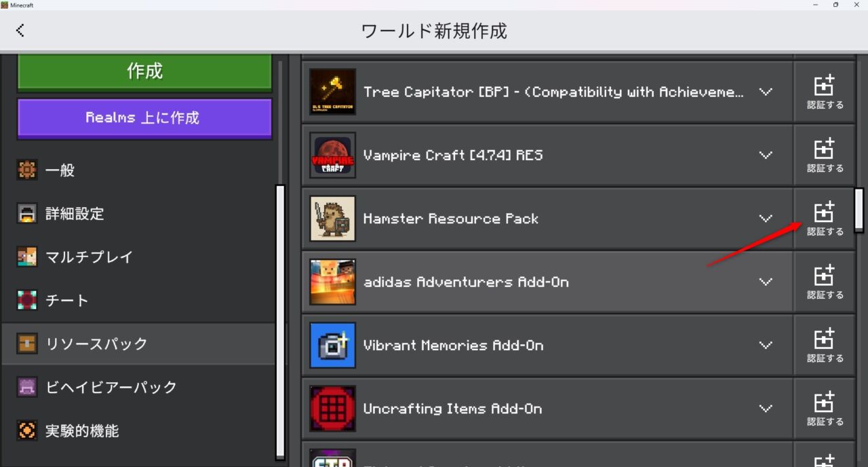Click the Uncrafting Items red grid thumbnail
Image resolution: width=868 pixels, height=467 pixels.
[333, 409]
